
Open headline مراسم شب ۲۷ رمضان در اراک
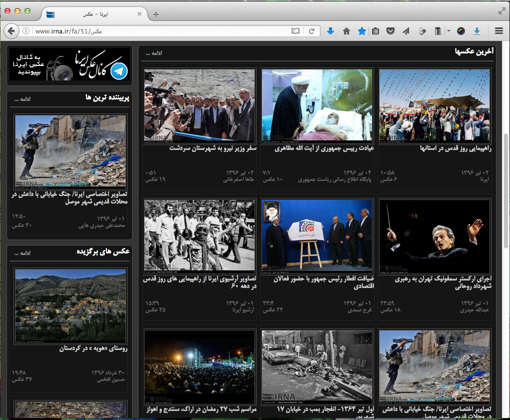tap(201, 409)
